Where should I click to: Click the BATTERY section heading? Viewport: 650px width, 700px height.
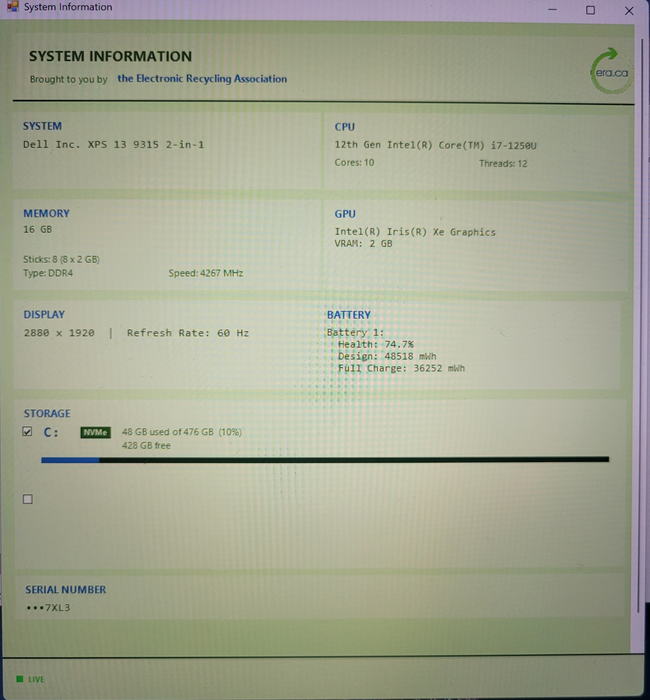pos(349,315)
